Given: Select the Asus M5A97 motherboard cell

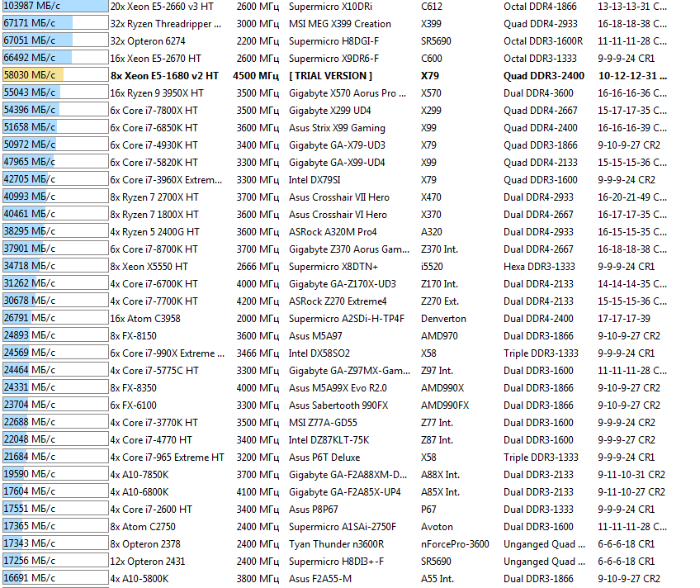Looking at the screenshot, I should [x=315, y=337].
